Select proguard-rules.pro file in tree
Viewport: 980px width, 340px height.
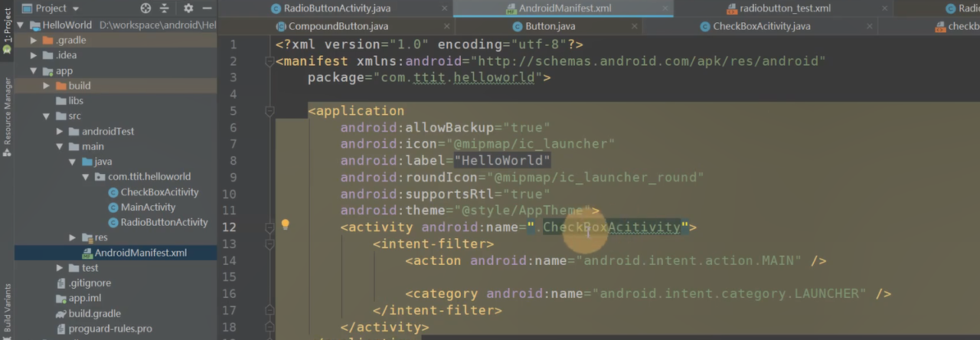tap(110, 329)
